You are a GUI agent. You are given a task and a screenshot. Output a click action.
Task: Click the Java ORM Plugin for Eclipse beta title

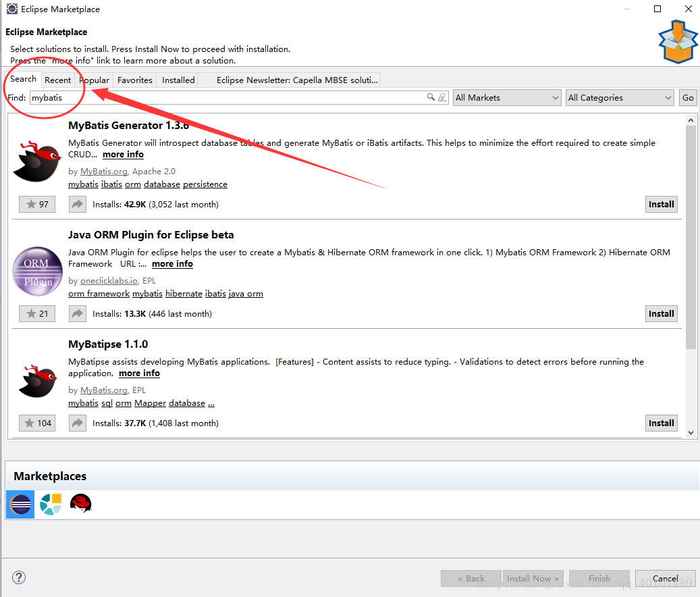[x=151, y=235]
